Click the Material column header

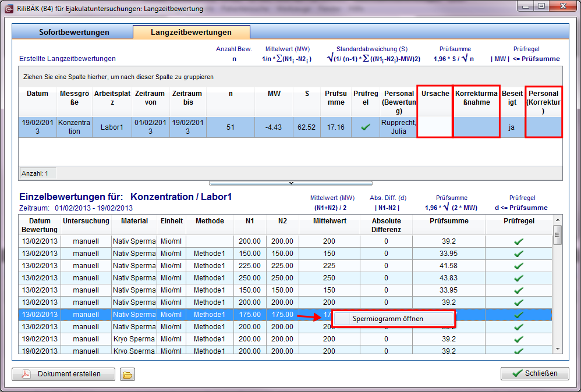click(x=134, y=225)
